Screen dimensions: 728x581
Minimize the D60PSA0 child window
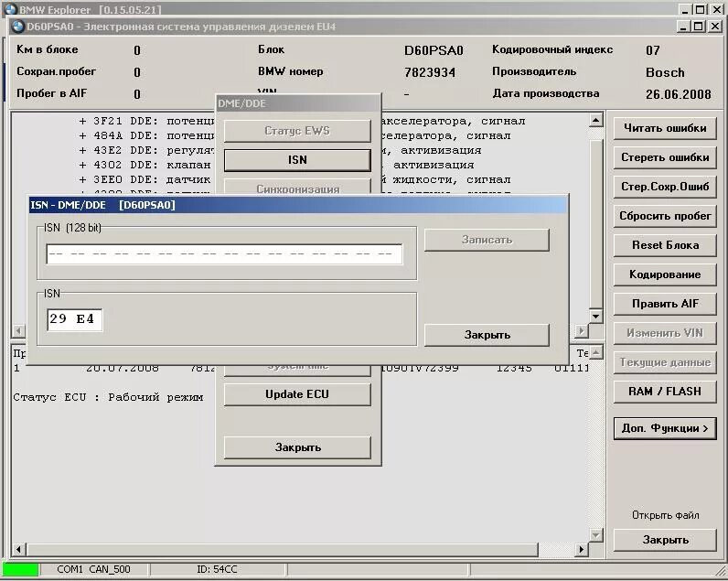coord(682,27)
